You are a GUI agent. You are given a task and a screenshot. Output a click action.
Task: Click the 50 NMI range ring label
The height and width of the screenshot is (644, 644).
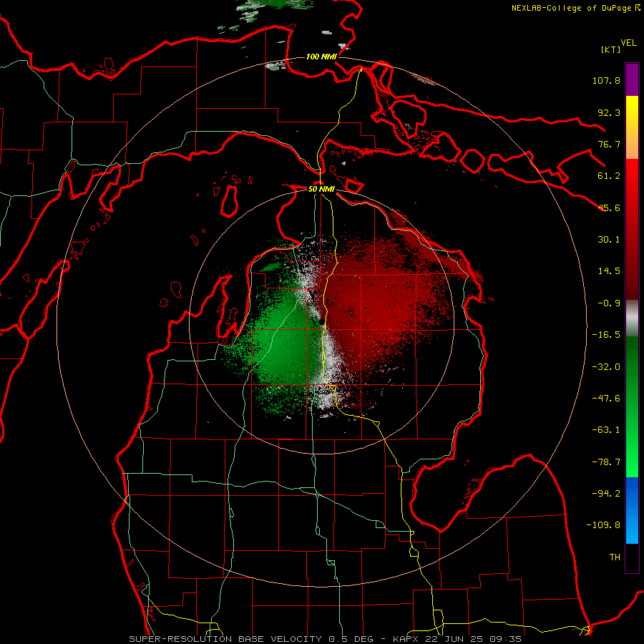pyautogui.click(x=321, y=189)
